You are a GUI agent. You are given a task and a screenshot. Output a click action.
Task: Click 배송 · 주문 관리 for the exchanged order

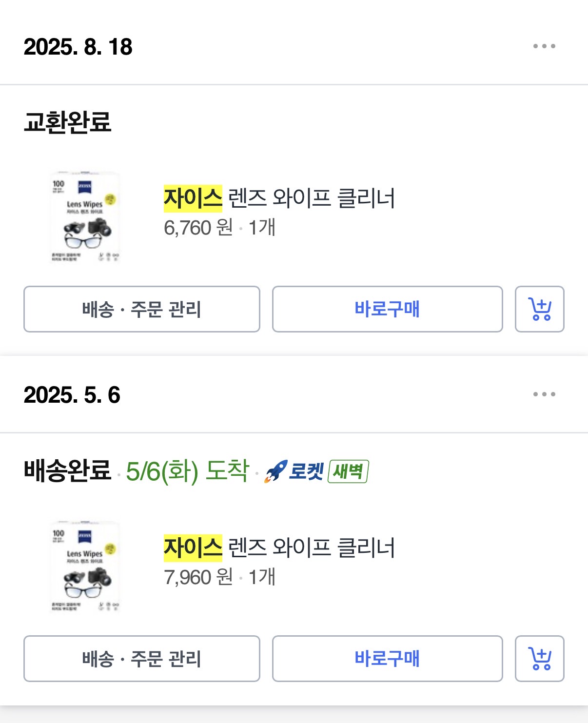coord(141,309)
